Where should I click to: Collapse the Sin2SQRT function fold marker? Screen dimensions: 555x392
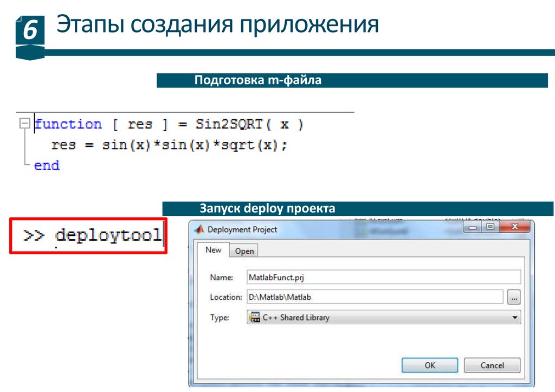[x=23, y=124]
